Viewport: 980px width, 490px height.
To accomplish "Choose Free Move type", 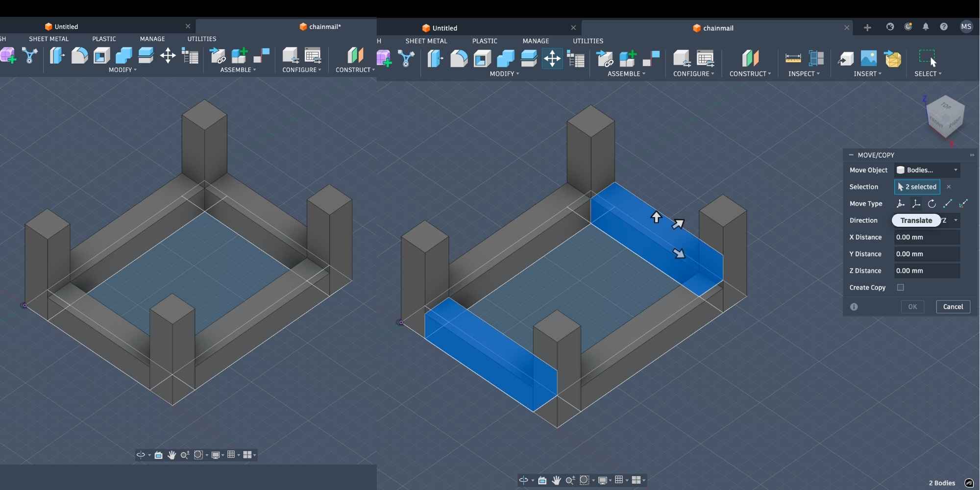I will pyautogui.click(x=900, y=204).
